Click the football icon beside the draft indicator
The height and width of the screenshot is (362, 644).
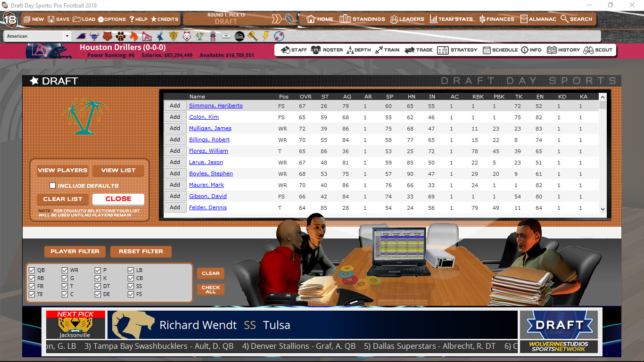point(289,19)
